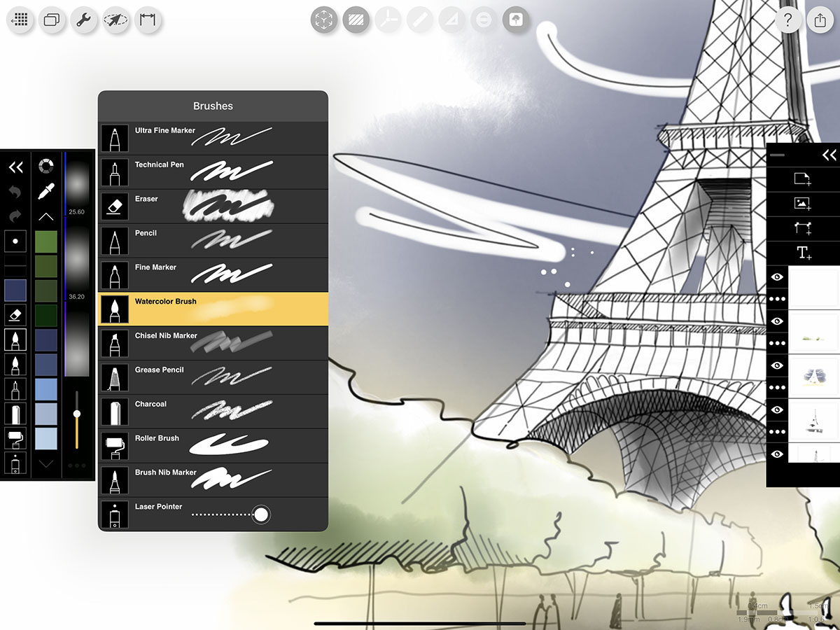
Task: Toggle visibility of the top layer
Action: 777,277
